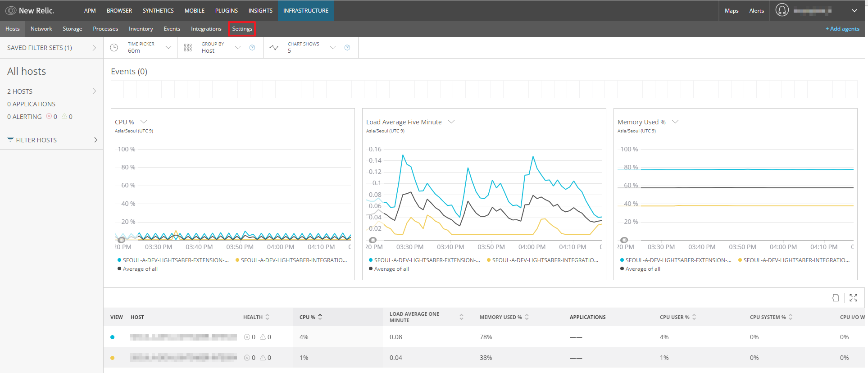
Task: Open the Alerts link in header
Action: tap(756, 10)
